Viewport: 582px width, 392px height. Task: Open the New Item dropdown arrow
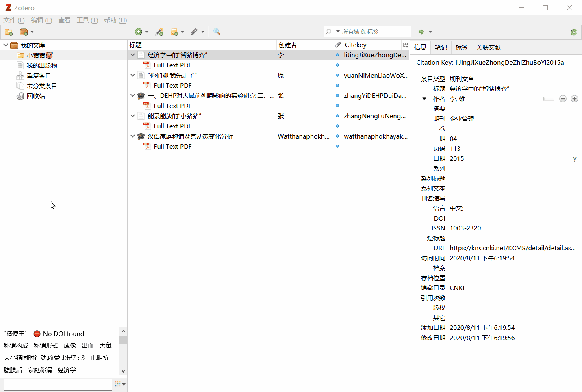pyautogui.click(x=147, y=32)
